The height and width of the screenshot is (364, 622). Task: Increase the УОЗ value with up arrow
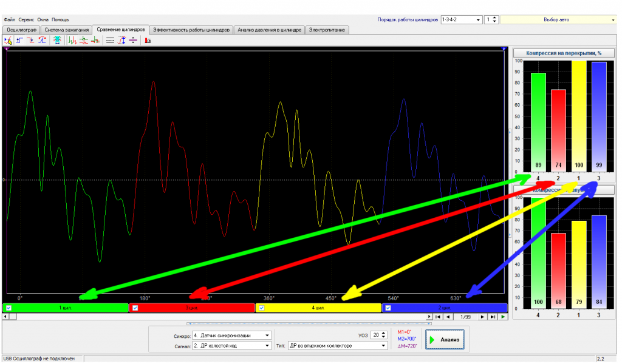pos(383,334)
